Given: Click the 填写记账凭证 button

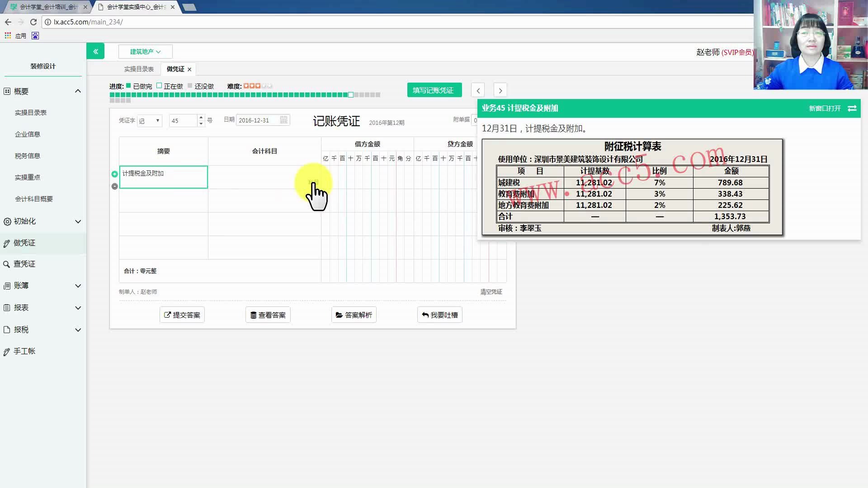Looking at the screenshot, I should 434,90.
